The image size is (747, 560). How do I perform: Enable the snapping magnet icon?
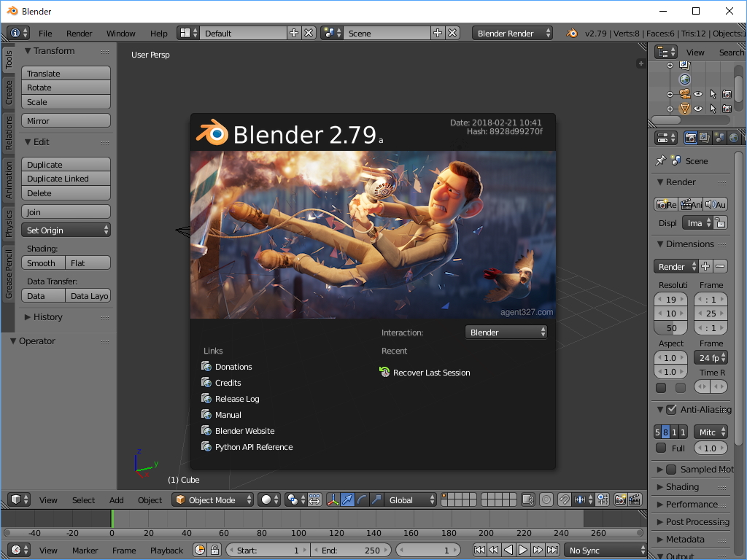[x=565, y=499]
